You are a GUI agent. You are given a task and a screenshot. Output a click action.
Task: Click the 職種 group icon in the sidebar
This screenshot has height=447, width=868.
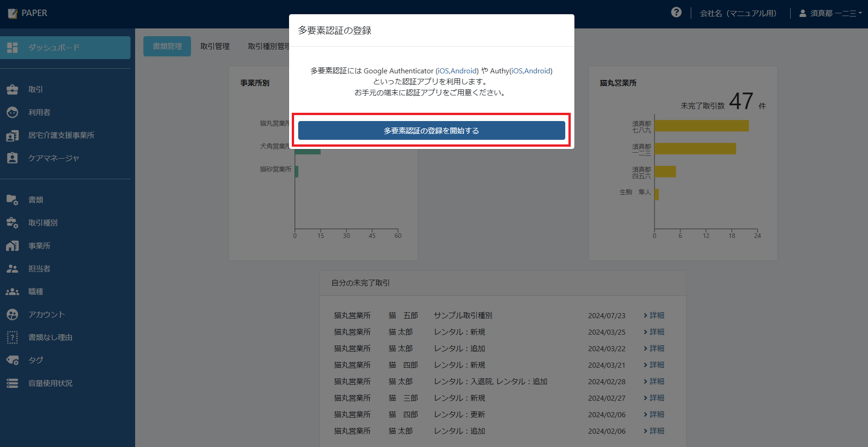pos(12,291)
